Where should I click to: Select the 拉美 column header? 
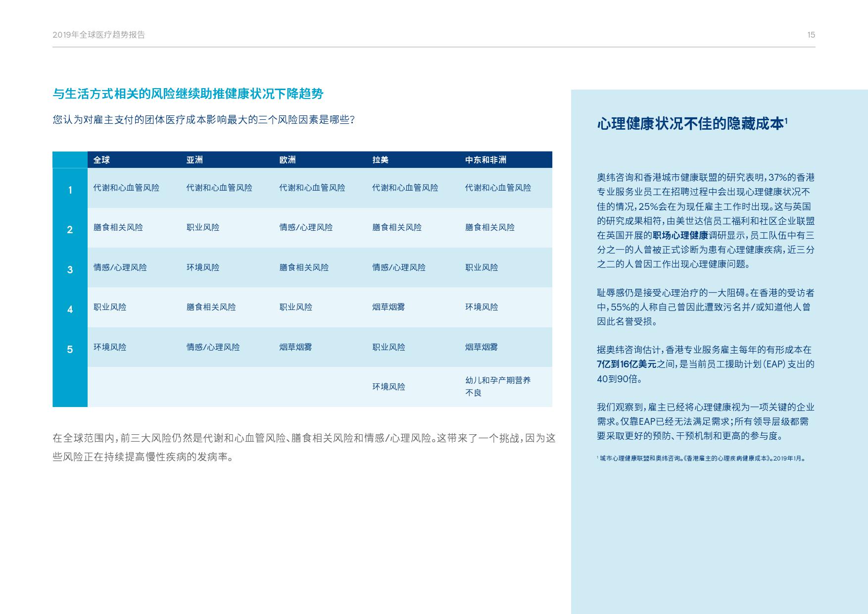[x=380, y=160]
